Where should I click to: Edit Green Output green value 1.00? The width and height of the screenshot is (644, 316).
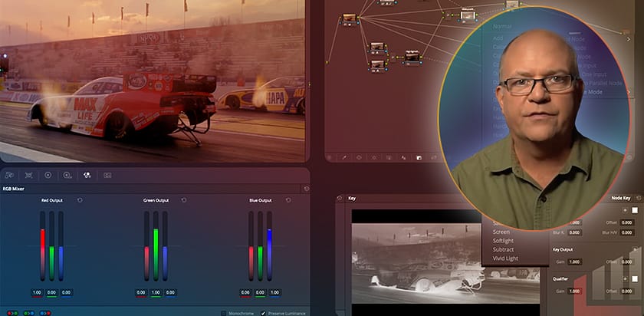coord(156,292)
